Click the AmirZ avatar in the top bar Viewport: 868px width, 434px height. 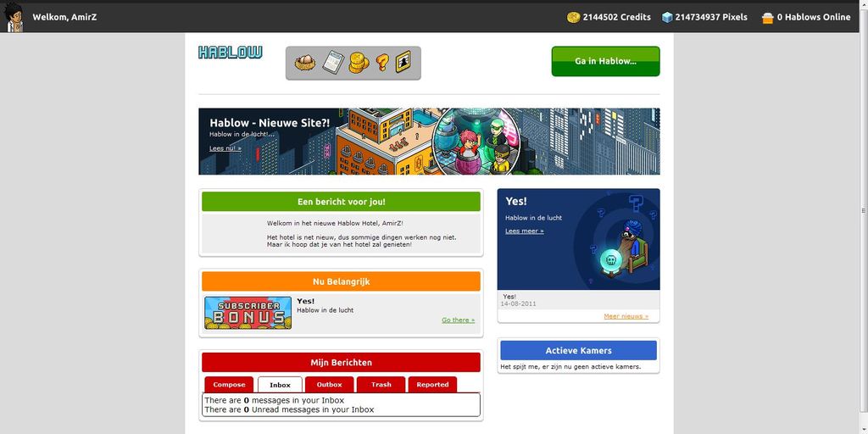click(14, 17)
